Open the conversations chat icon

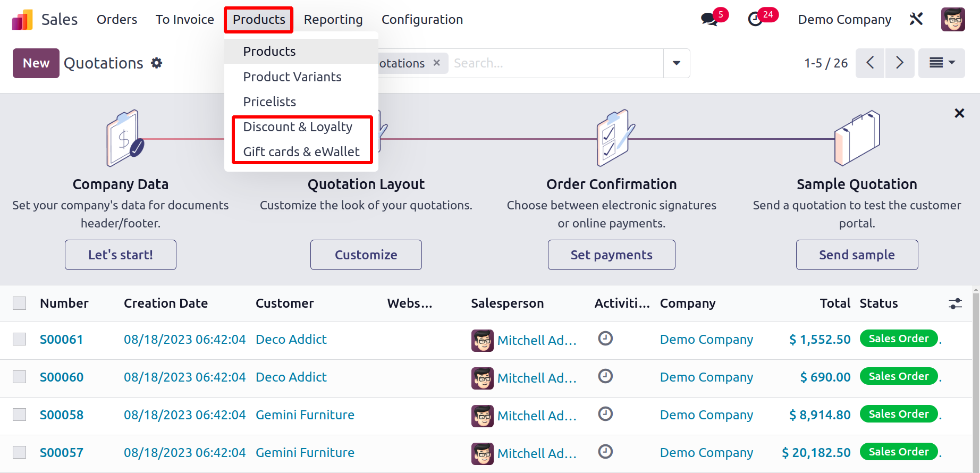709,20
